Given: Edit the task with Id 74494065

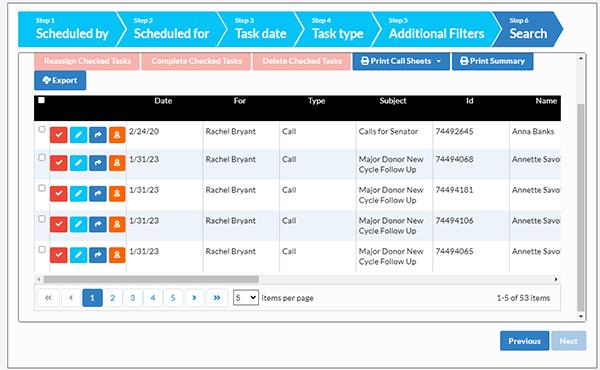Looking at the screenshot, I should pos(78,255).
